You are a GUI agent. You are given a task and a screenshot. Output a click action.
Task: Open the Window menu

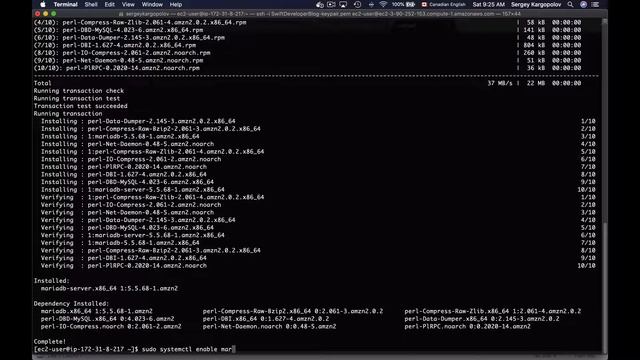152,4
